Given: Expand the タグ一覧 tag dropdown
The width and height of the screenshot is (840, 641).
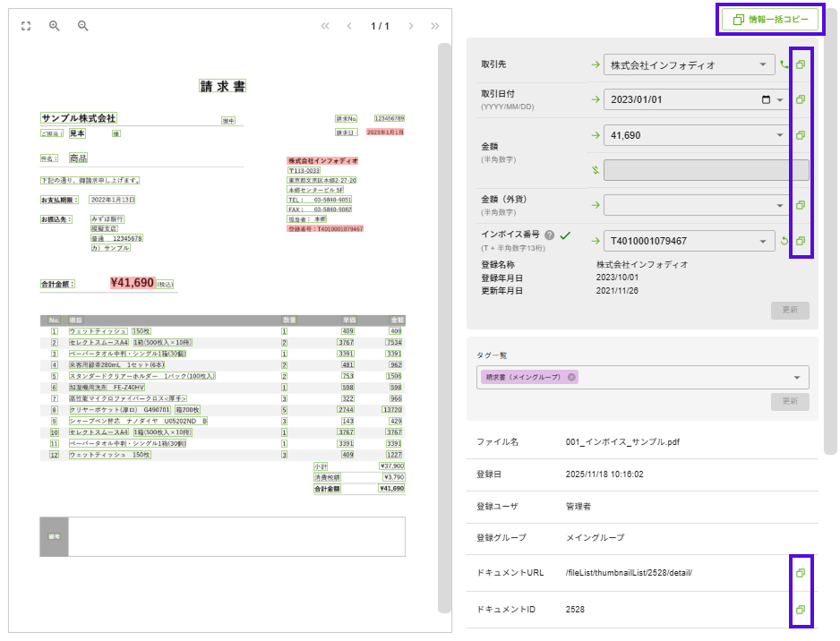Looking at the screenshot, I should (x=797, y=377).
